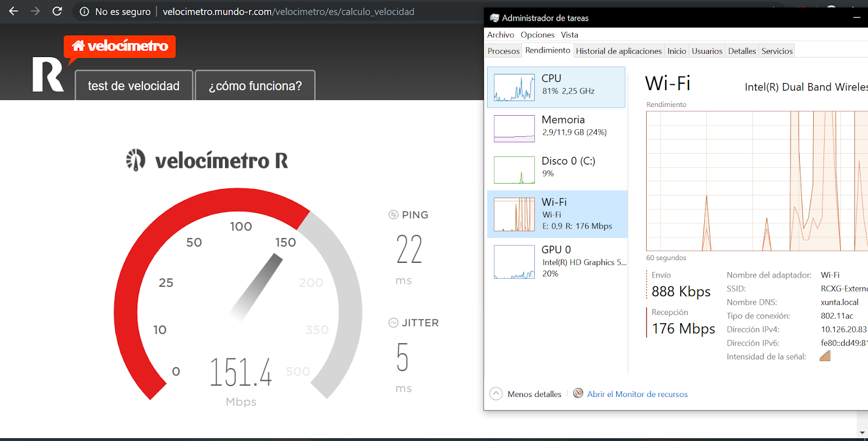Click the 'Intel(R) HD Graphics' GPU label
The width and height of the screenshot is (868, 441).
tap(584, 262)
